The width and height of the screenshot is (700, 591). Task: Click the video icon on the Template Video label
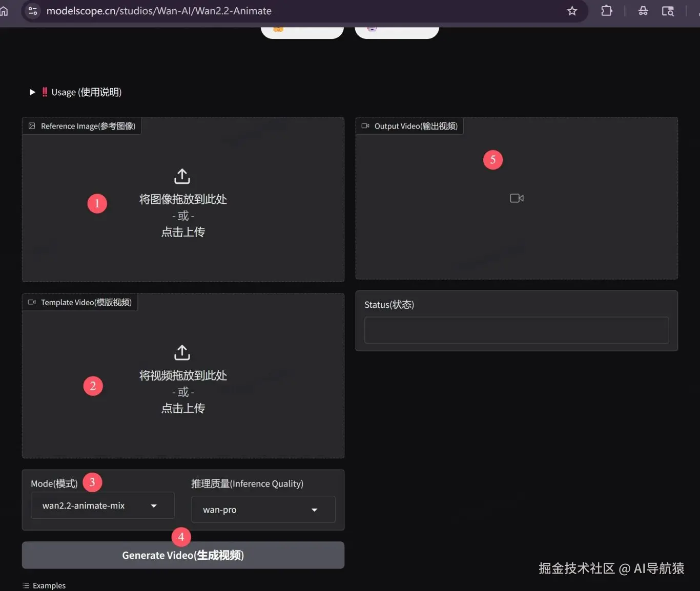tap(32, 302)
